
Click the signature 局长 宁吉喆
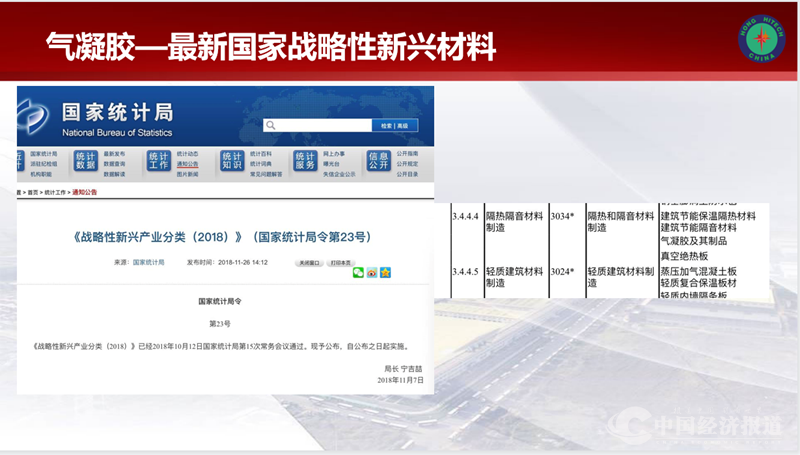click(403, 369)
